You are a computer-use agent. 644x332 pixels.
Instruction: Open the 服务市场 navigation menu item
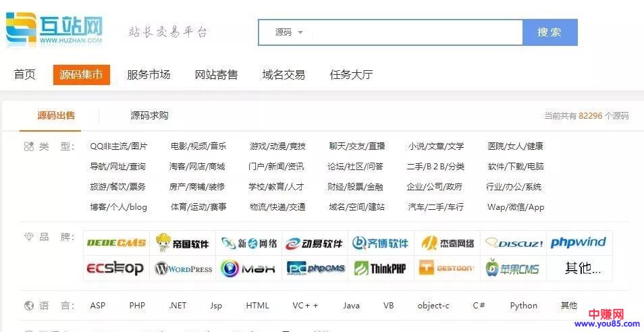tap(149, 75)
